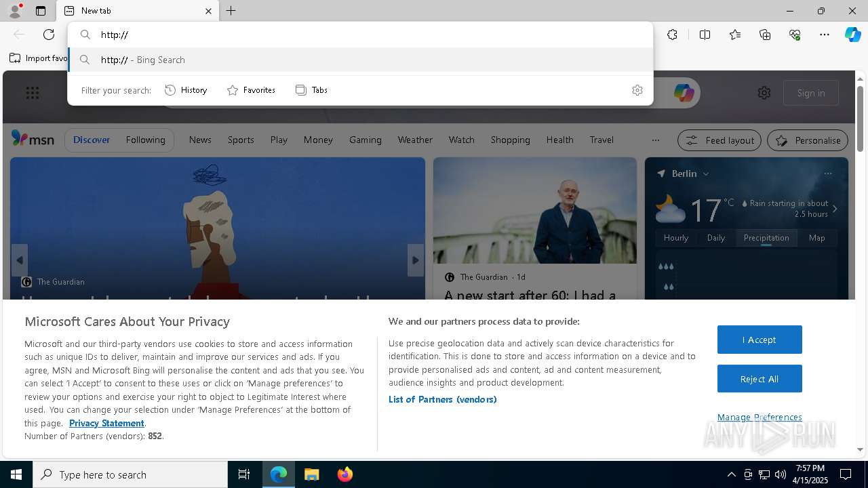Open the Windows Start menu
Screen dimensions: 868x488
pos(16,474)
